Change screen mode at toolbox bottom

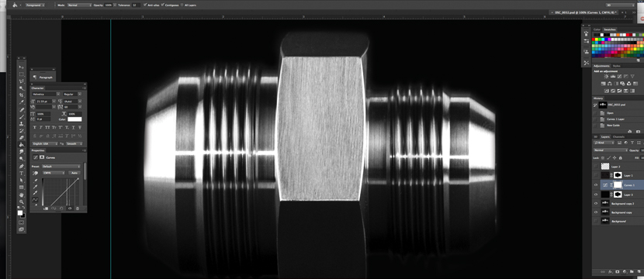[22, 229]
